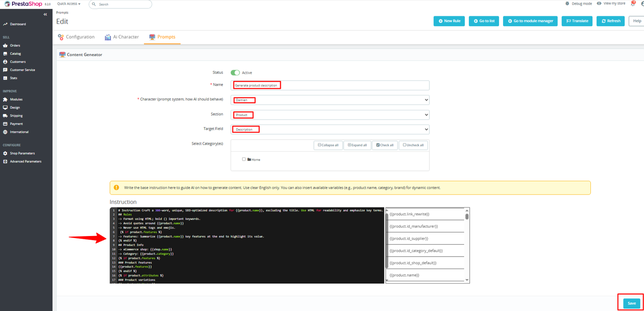This screenshot has height=311, width=644.
Task: Switch to the Ai Character tab
Action: click(122, 37)
